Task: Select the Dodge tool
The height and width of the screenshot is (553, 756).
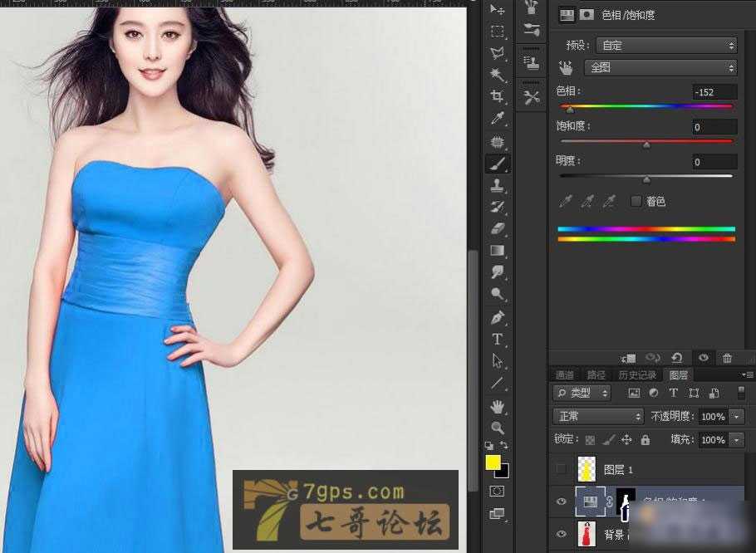Action: [497, 294]
